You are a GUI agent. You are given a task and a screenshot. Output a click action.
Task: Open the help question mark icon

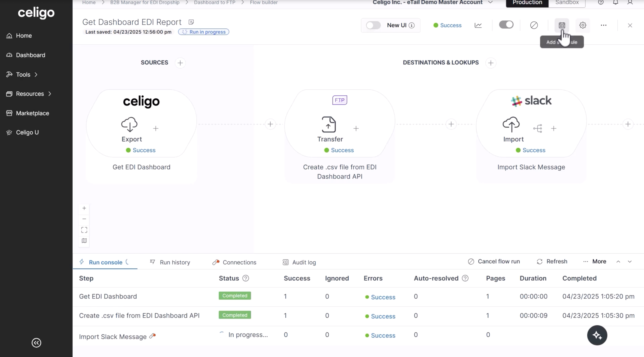pos(601,2)
